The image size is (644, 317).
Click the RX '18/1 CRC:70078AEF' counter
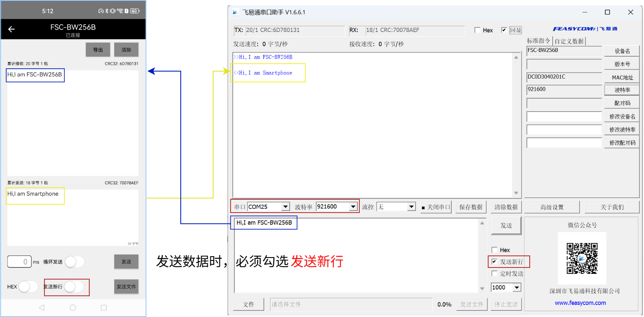(415, 30)
